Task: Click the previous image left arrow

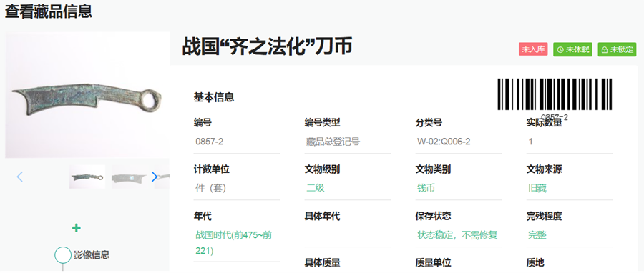Action: 20,177
